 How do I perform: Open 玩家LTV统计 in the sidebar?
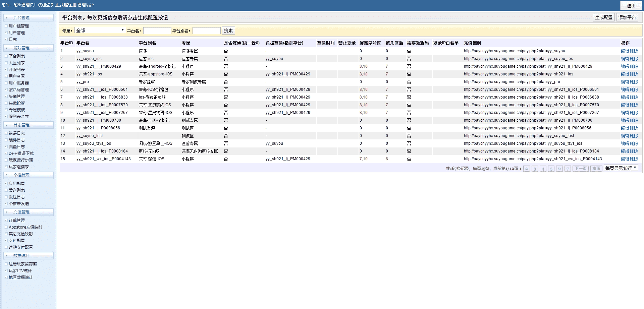pyautogui.click(x=20, y=271)
